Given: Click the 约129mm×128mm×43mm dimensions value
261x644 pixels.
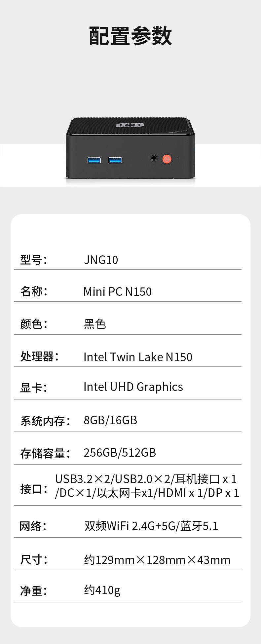Looking at the screenshot, I should (x=157, y=560).
